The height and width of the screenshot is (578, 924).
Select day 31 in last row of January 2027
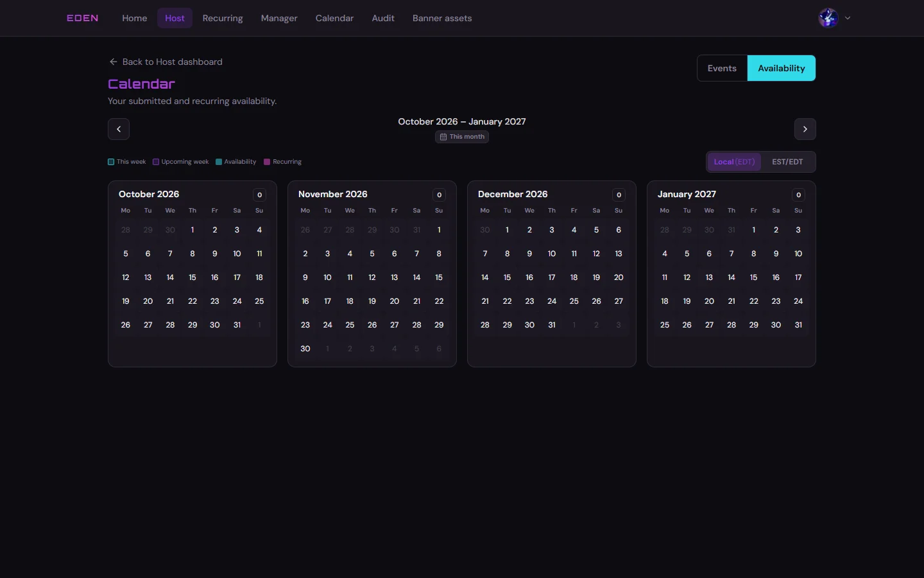point(798,325)
